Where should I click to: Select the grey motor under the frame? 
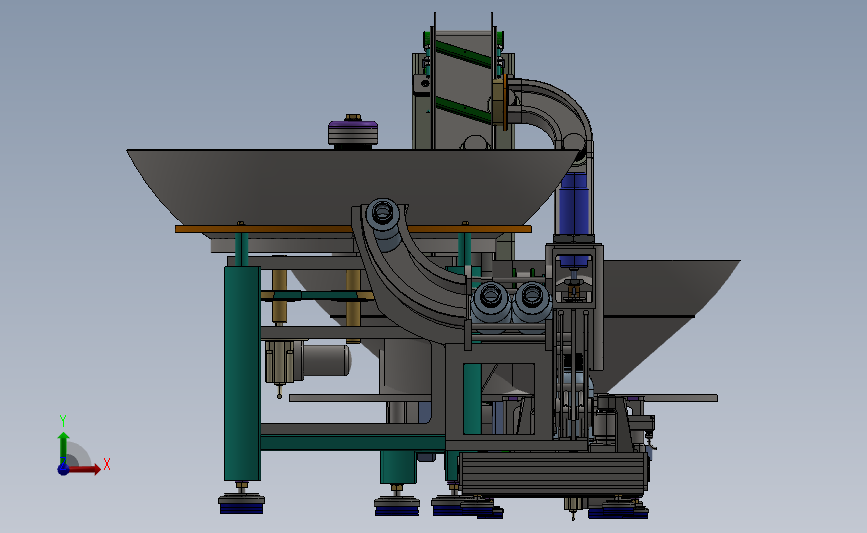pyautogui.click(x=326, y=361)
